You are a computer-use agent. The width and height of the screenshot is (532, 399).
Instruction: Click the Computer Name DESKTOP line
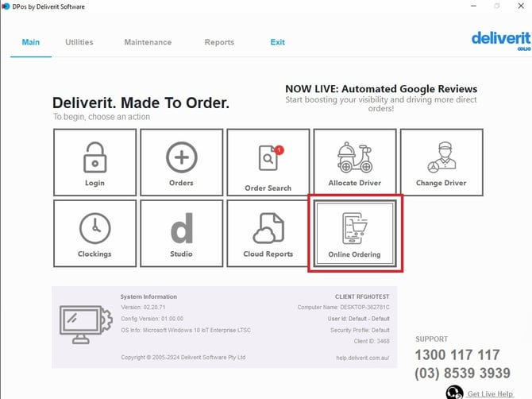click(343, 307)
